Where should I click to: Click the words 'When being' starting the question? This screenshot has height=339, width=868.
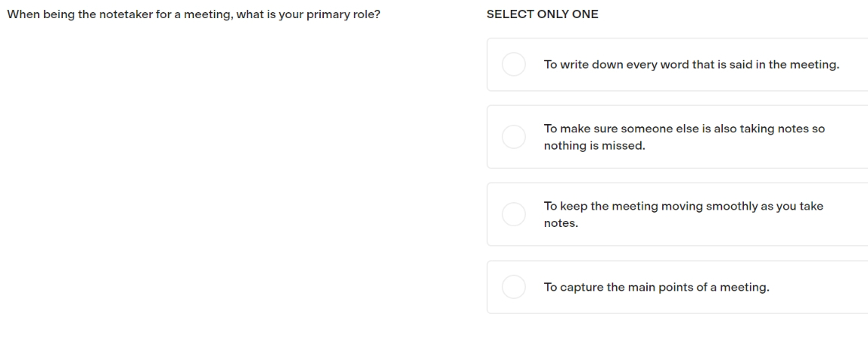(34, 15)
